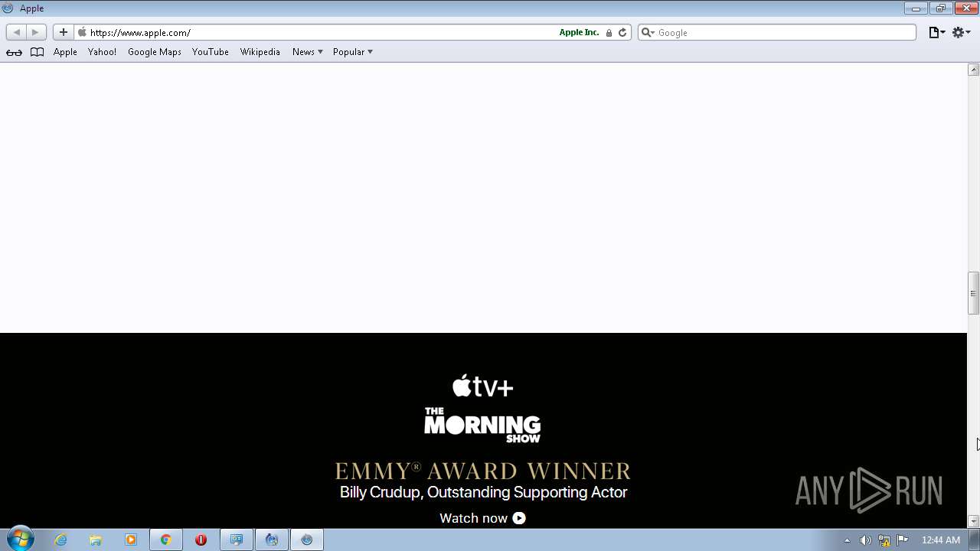Show hidden system tray icons
The height and width of the screenshot is (551, 980).
coord(847,540)
